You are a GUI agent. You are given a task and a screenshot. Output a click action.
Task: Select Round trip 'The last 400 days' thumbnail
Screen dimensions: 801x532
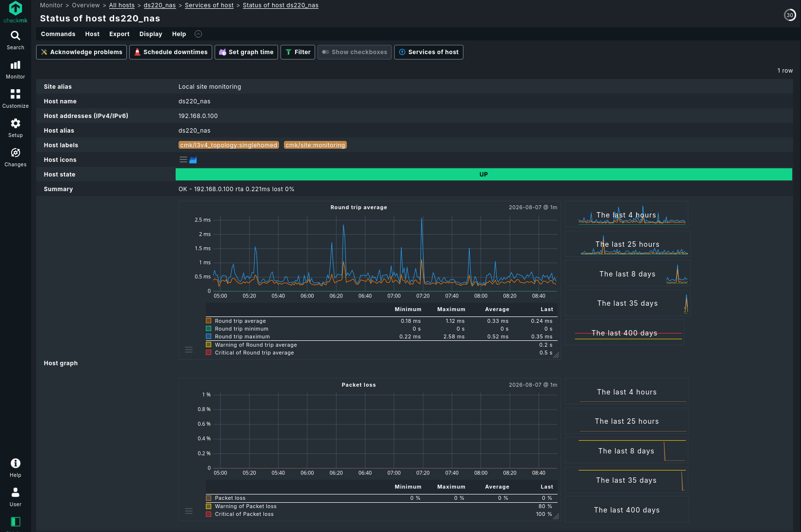click(x=625, y=333)
